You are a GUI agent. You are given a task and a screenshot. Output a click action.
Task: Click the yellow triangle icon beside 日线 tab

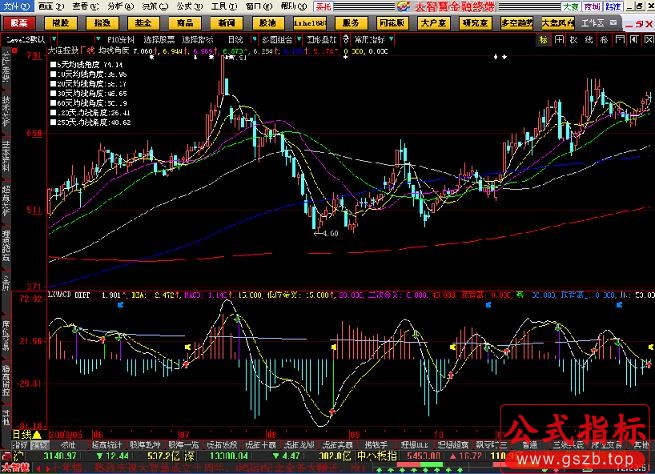tap(36, 435)
